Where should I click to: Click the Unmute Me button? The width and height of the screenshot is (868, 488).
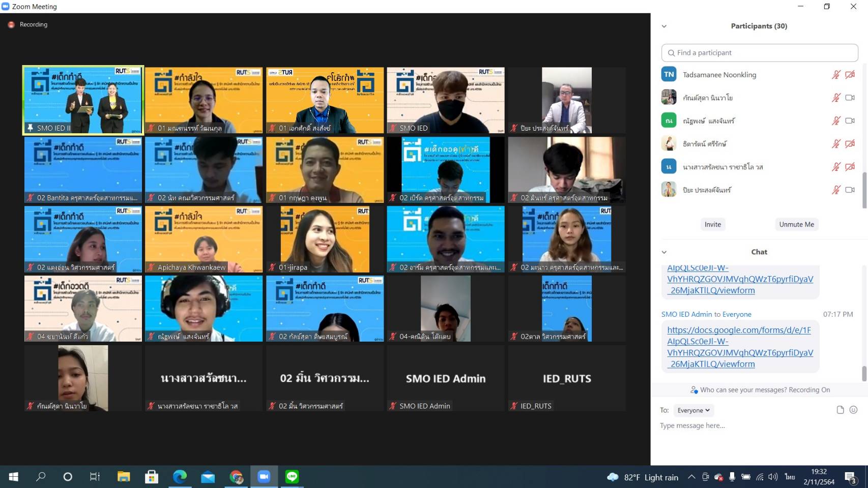click(796, 225)
